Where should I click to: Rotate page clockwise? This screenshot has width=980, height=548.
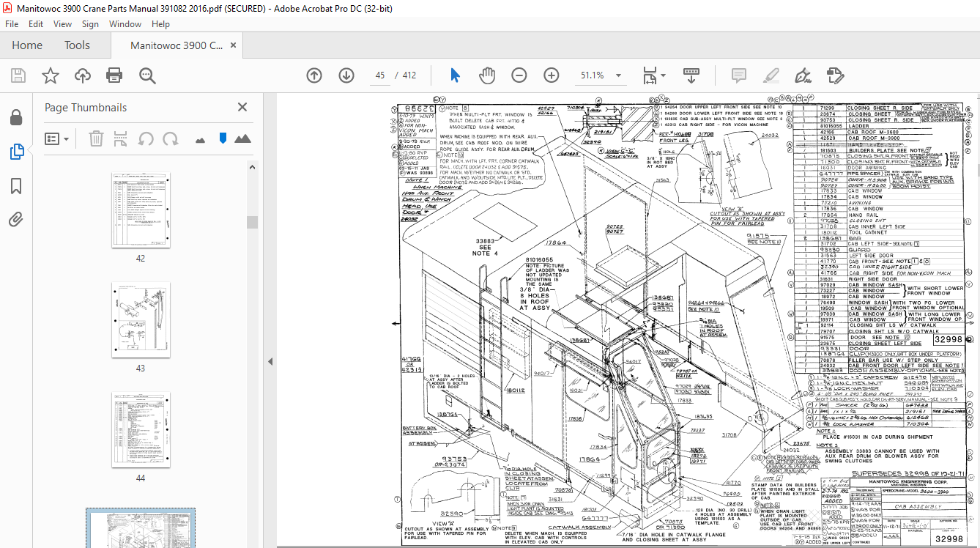(x=170, y=138)
